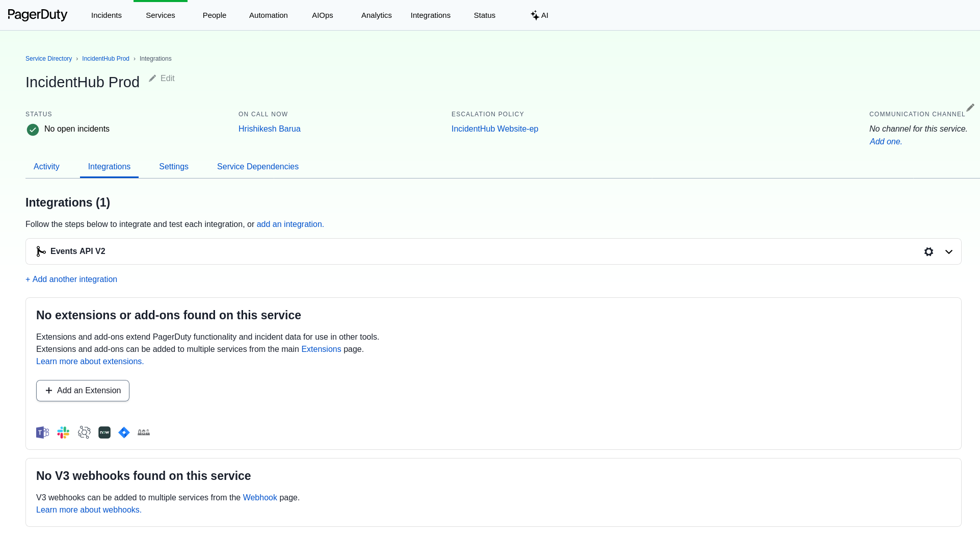Switch to the Activity tab

(46, 167)
